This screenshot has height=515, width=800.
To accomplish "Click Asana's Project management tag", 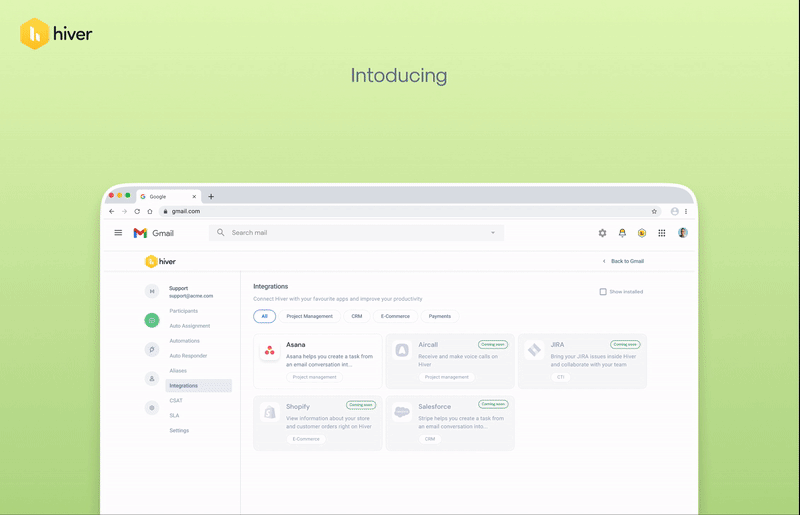I will click(314, 377).
